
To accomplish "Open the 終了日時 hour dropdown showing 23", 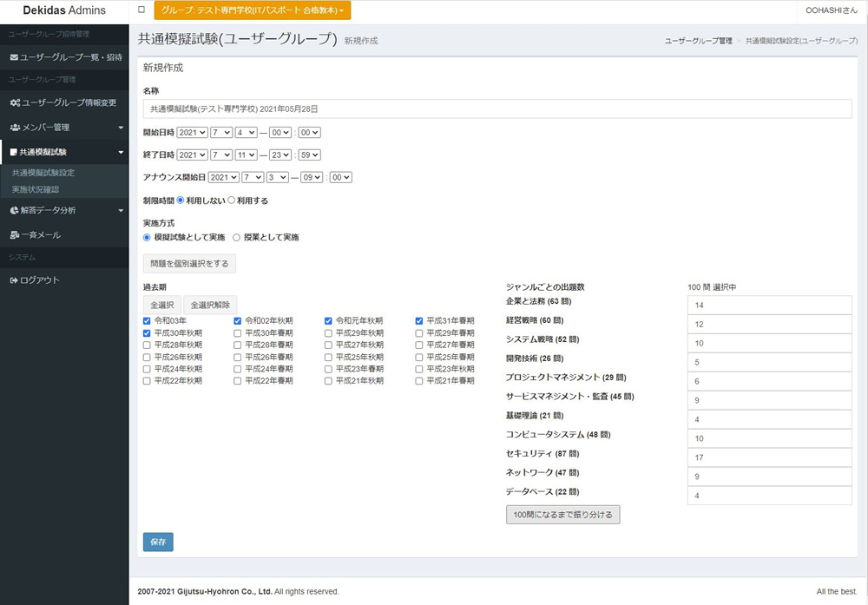I will 280,155.
